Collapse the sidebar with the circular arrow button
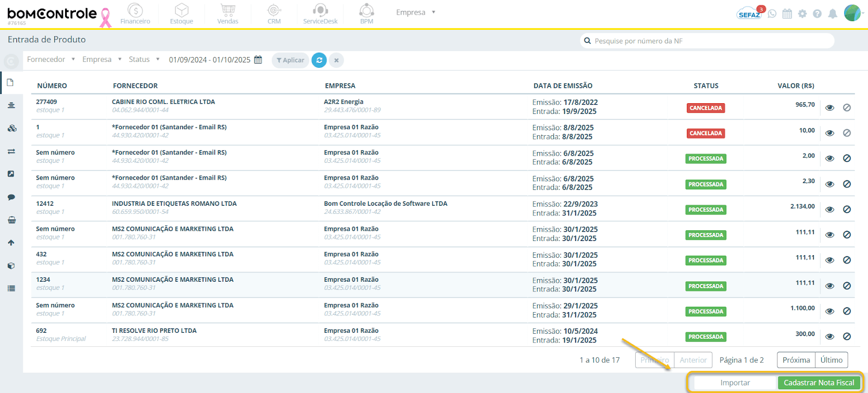 [11, 61]
